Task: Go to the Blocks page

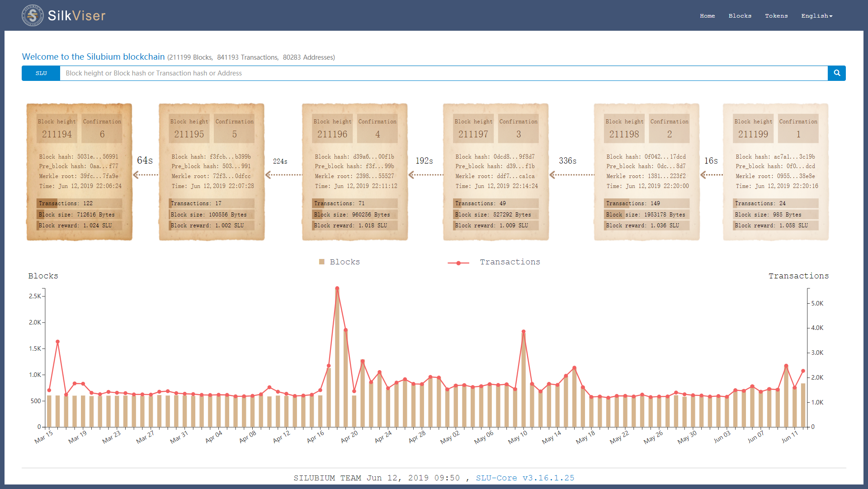Action: 740,16
